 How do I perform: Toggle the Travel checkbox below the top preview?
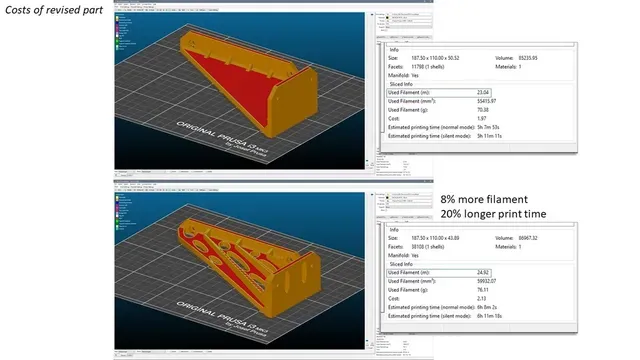pyautogui.click(x=167, y=171)
